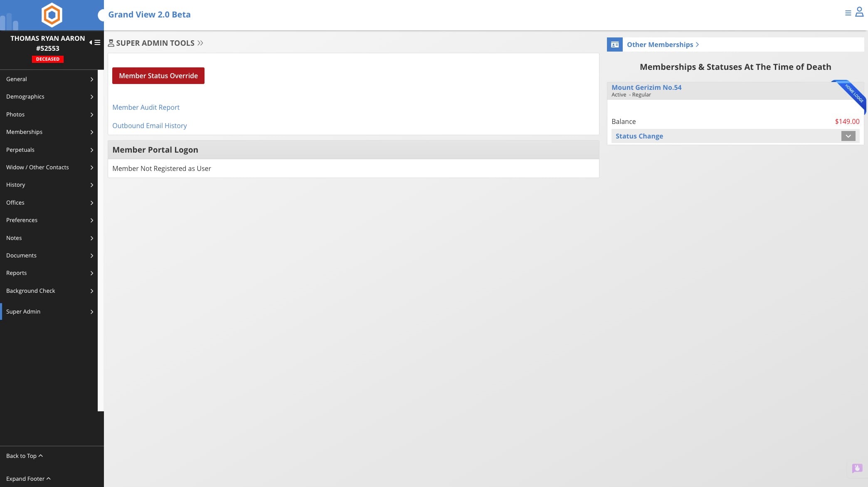Open the hamburger menu icon at top right
Screen dimensions: 868x487
point(848,13)
